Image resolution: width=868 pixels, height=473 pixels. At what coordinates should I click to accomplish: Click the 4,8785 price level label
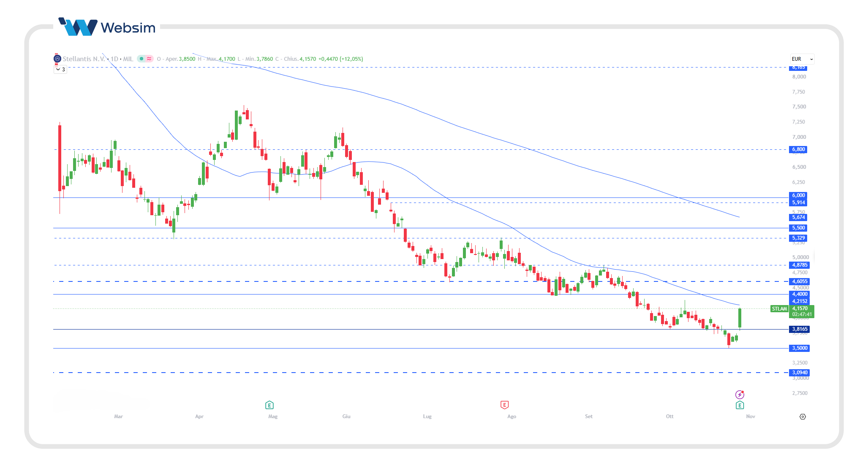[x=800, y=265]
